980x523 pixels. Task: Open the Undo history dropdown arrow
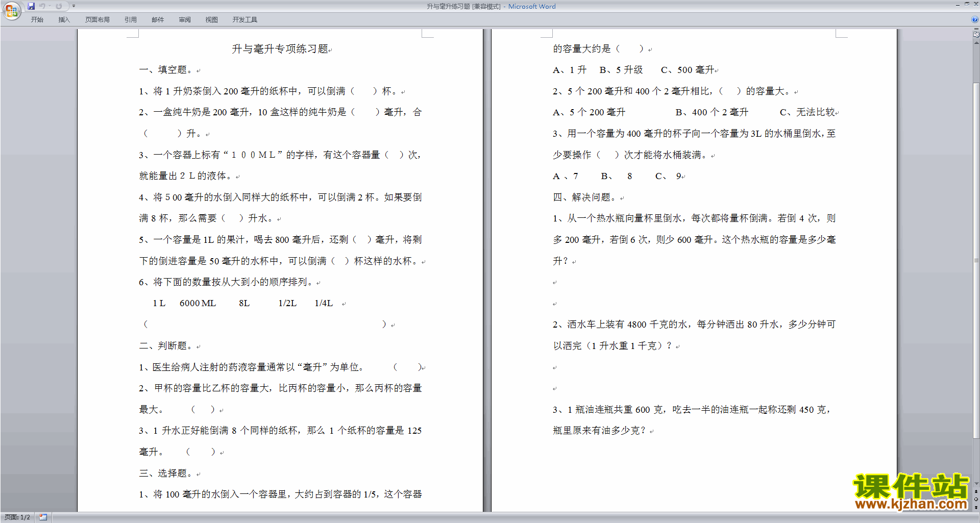pos(50,6)
